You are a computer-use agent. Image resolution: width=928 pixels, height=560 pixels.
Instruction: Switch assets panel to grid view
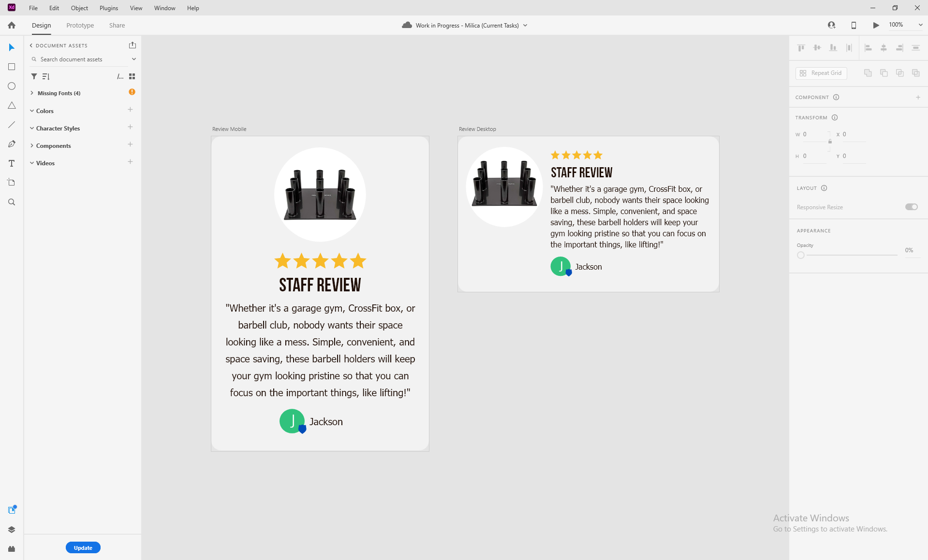132,76
